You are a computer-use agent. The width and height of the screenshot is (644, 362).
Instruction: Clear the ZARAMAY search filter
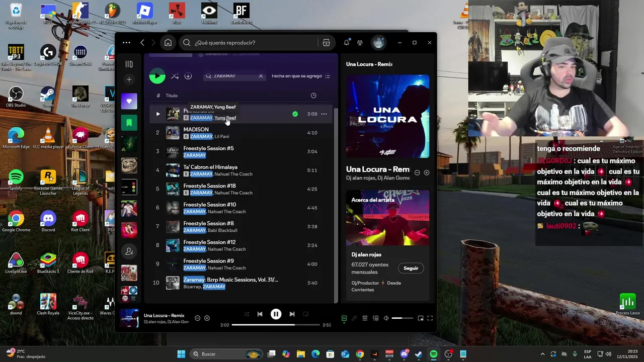click(261, 76)
